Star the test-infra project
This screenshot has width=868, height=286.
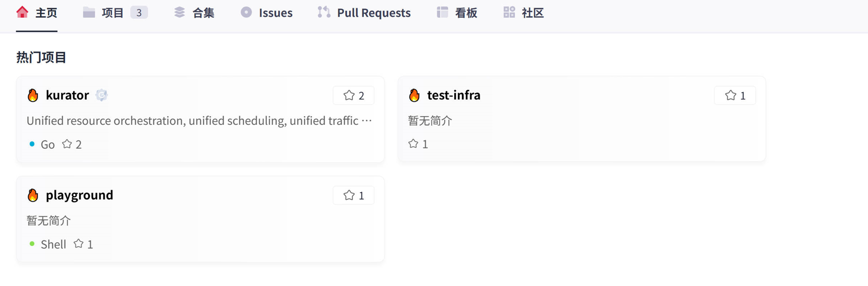click(x=735, y=95)
